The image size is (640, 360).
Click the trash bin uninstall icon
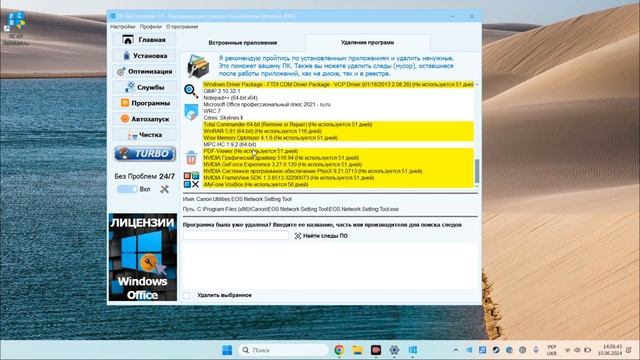(191, 157)
